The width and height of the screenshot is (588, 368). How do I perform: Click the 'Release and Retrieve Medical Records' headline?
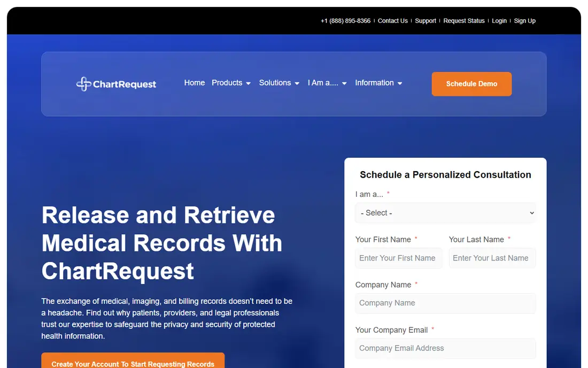161,243
